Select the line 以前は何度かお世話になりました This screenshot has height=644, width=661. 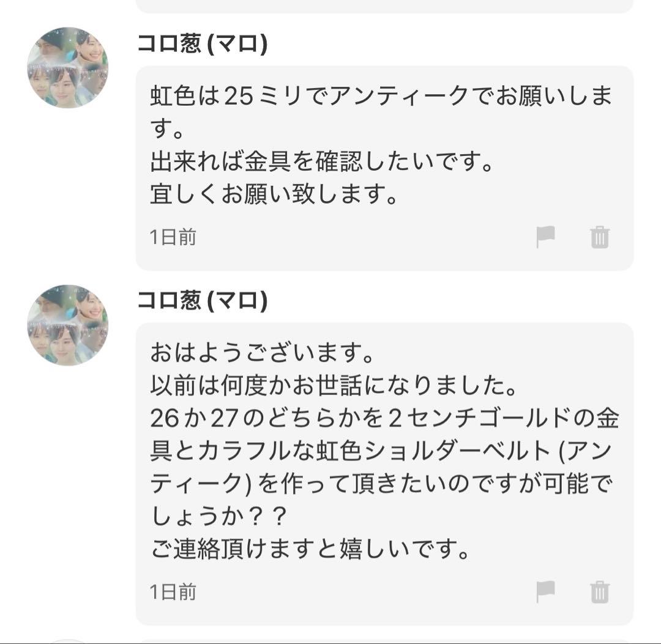[x=333, y=385]
